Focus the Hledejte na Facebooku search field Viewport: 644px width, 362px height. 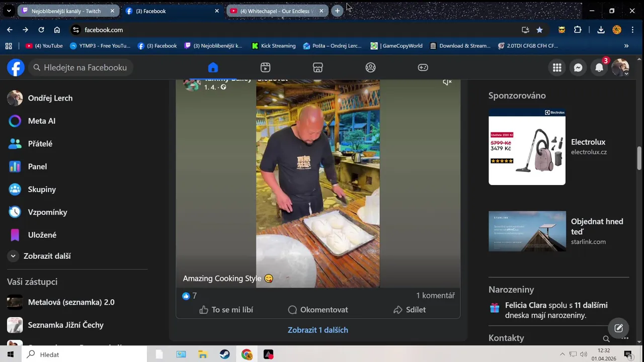click(x=80, y=67)
